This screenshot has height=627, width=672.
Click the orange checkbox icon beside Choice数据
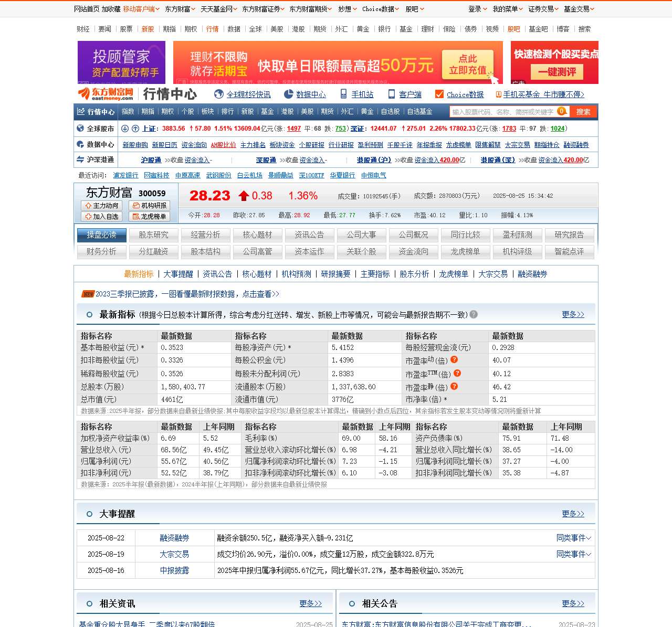coord(439,94)
